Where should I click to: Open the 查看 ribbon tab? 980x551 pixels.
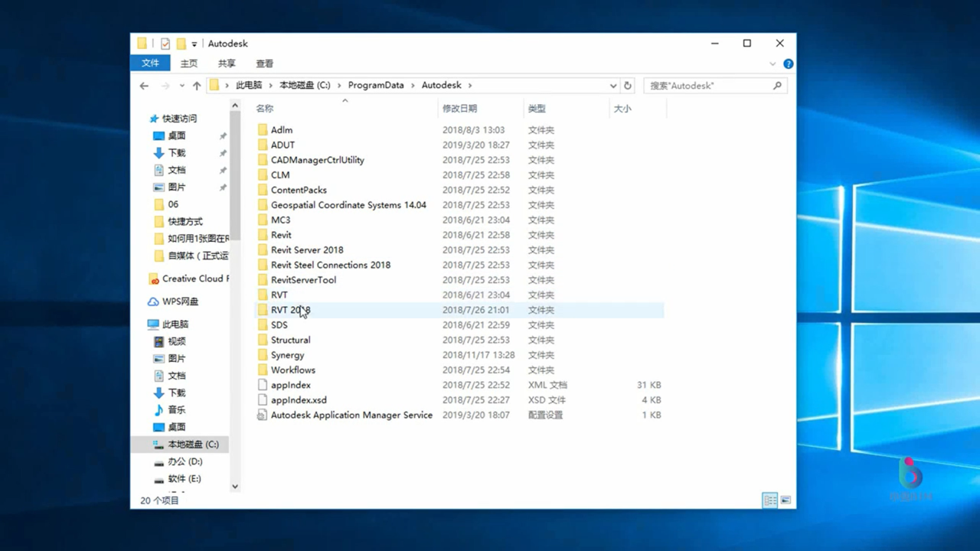[x=265, y=64]
